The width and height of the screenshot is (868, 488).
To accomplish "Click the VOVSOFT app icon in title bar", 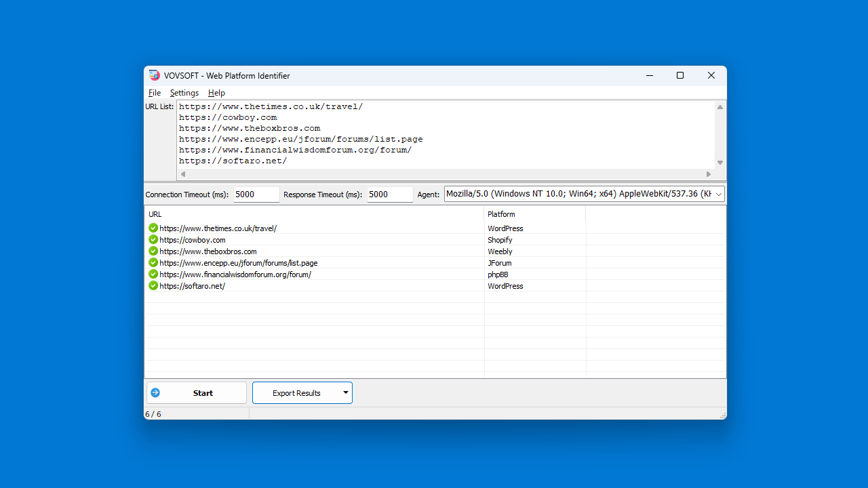I will (154, 75).
